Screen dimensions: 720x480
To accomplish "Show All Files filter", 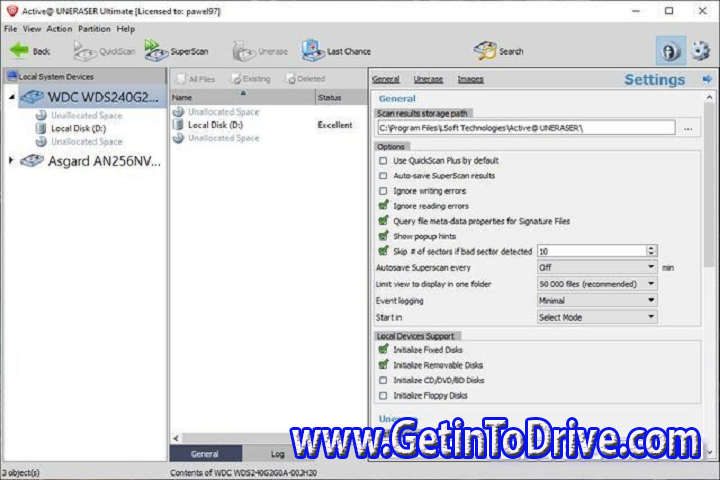I will (x=196, y=79).
